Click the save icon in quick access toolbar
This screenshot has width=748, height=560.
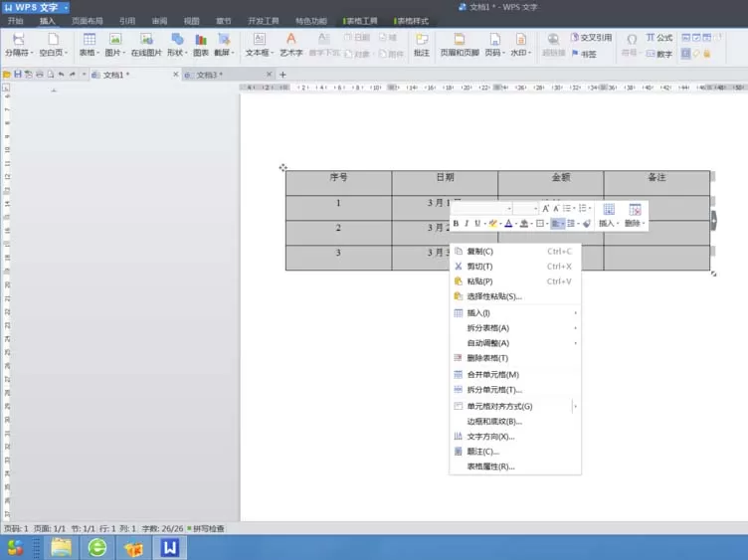tap(18, 75)
